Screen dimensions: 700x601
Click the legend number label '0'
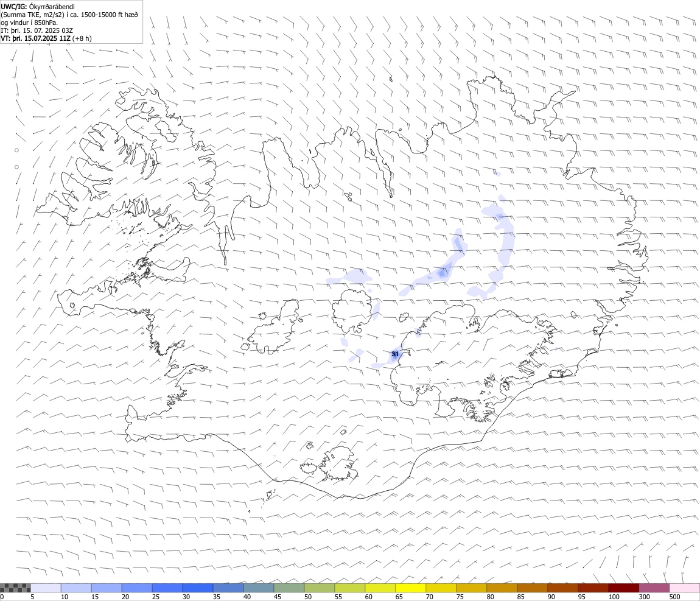pos(2,597)
